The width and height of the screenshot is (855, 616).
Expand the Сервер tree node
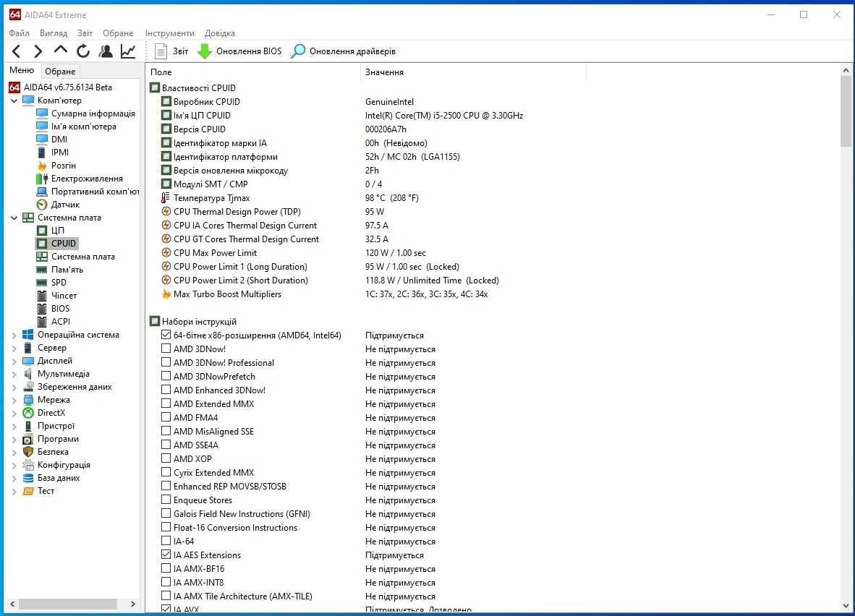(14, 348)
